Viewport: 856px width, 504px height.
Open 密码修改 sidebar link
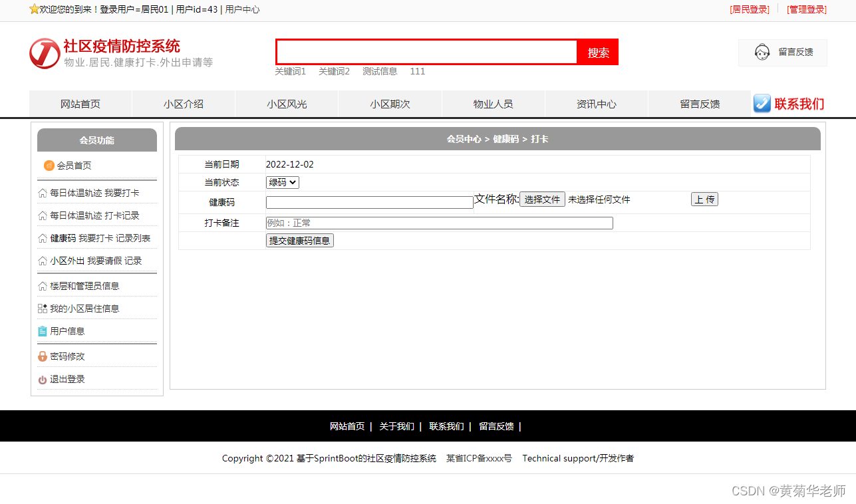click(x=67, y=357)
